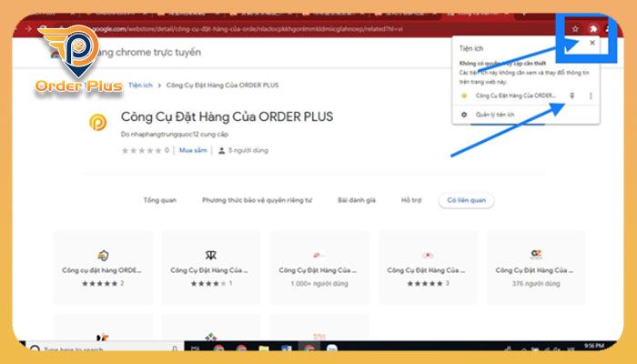Viewport: 637px width, 364px height.
Task: Click the gear icon beside Quản lý tiện ích
Action: pyautogui.click(x=464, y=115)
